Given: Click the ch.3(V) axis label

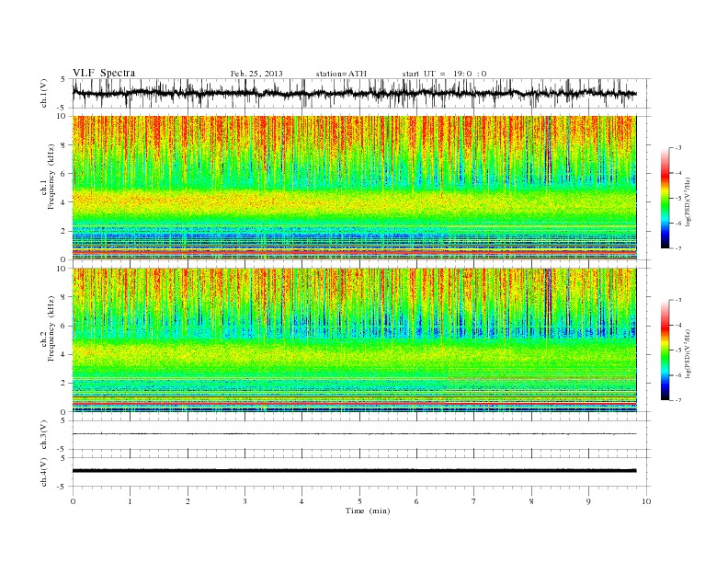Looking at the screenshot, I should click(x=44, y=435).
